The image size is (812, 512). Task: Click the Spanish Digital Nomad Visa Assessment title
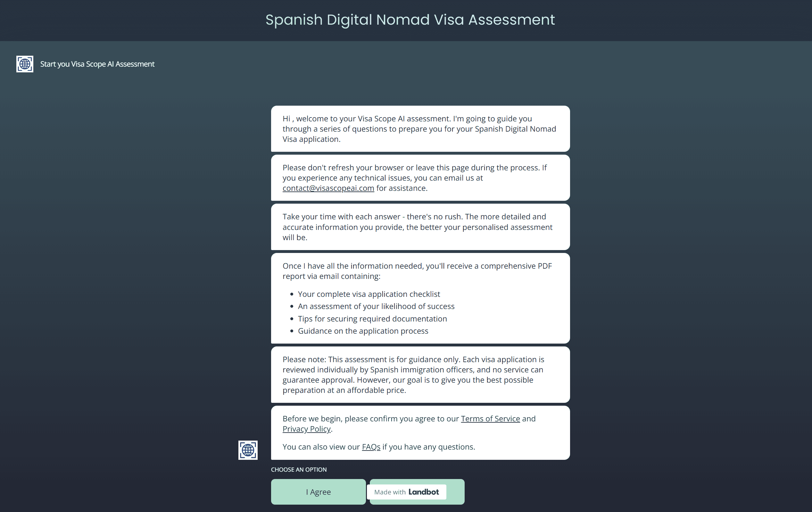pos(410,20)
